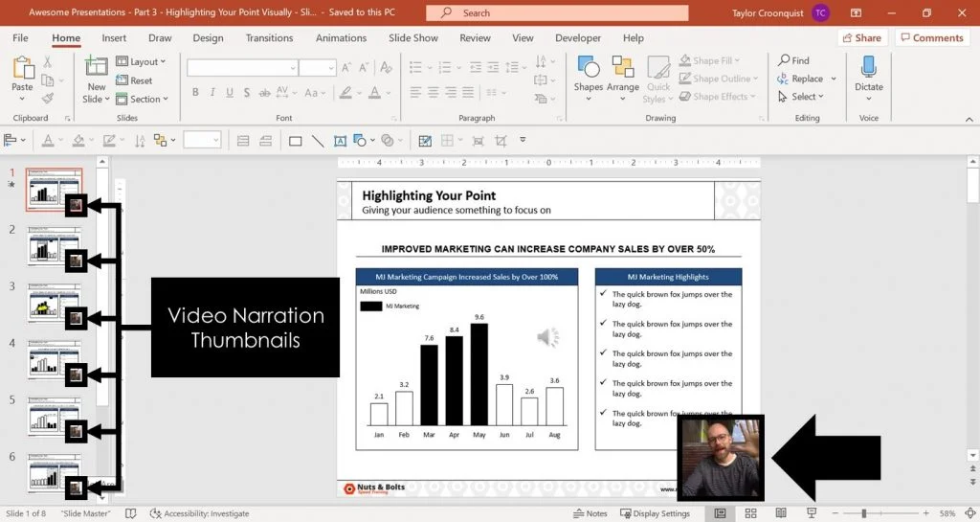Screen dimensions: 980x522
Task: Click the font color swatch in ribbon
Action: point(374,93)
